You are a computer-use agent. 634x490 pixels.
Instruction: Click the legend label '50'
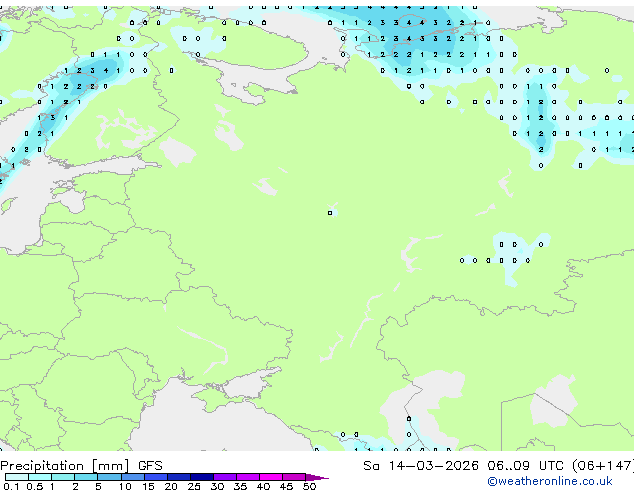click(x=309, y=486)
